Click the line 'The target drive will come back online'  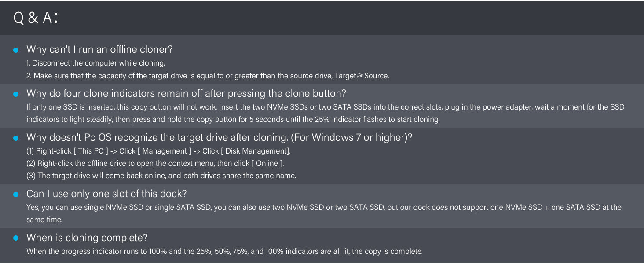click(161, 176)
